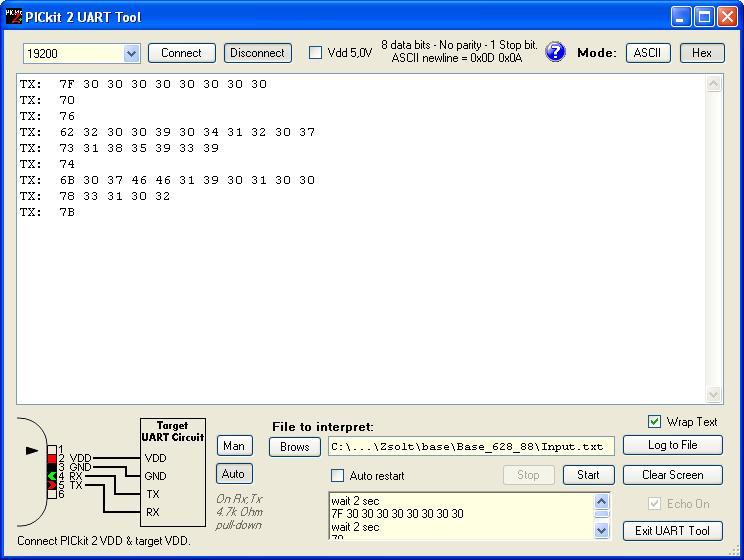Open the baud rate dropdown arrow

pyautogui.click(x=131, y=54)
